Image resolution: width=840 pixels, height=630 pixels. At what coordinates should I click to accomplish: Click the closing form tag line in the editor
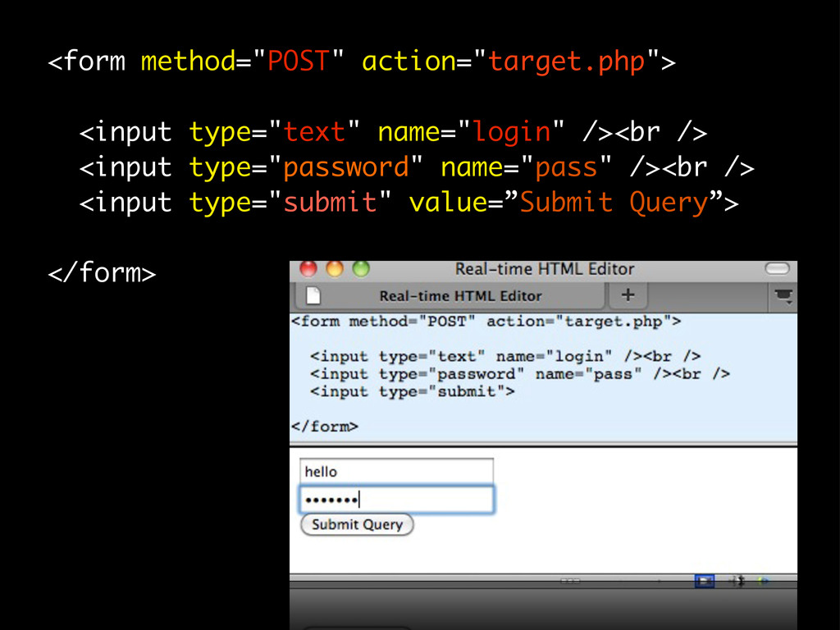pos(325,427)
